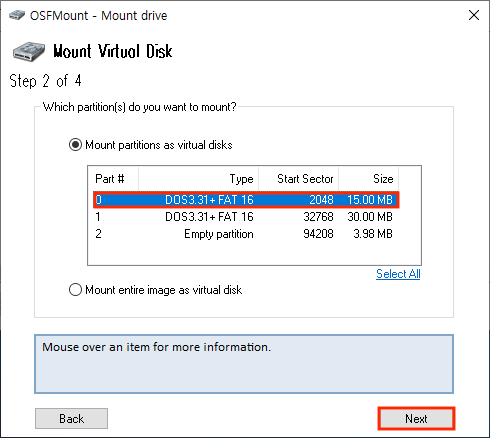The height and width of the screenshot is (438, 490).
Task: Sort the list by Part # column header
Action: click(113, 179)
